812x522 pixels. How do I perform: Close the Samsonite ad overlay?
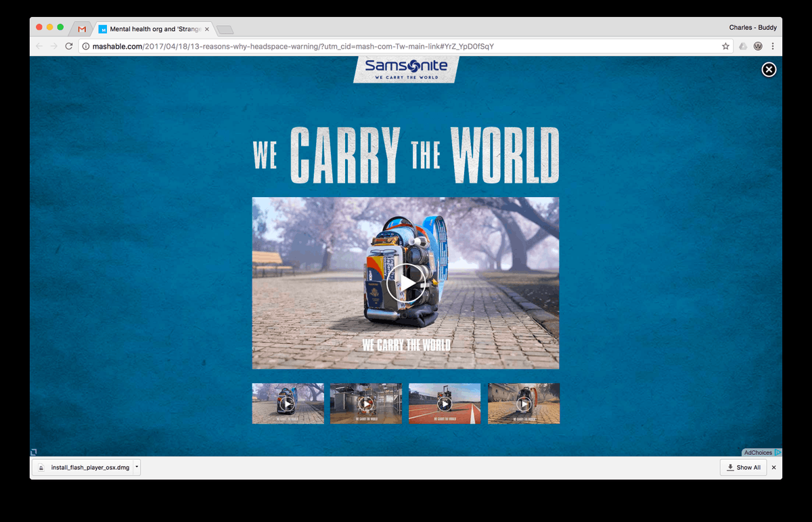pyautogui.click(x=769, y=70)
